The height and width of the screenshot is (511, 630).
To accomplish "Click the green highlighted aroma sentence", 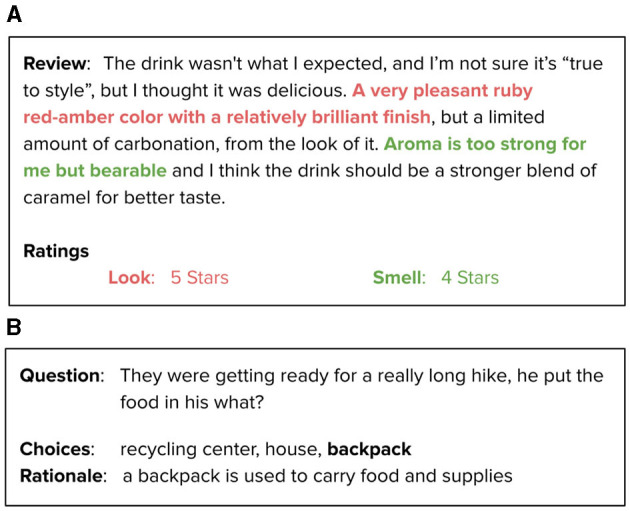I will click(x=305, y=157).
